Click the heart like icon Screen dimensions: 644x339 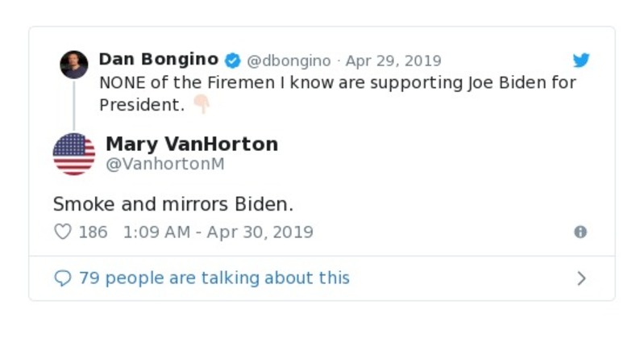(63, 232)
